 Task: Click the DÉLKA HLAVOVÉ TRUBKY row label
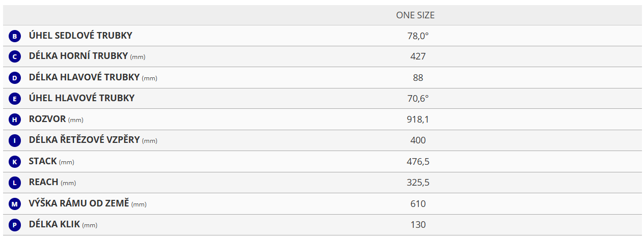(x=84, y=77)
